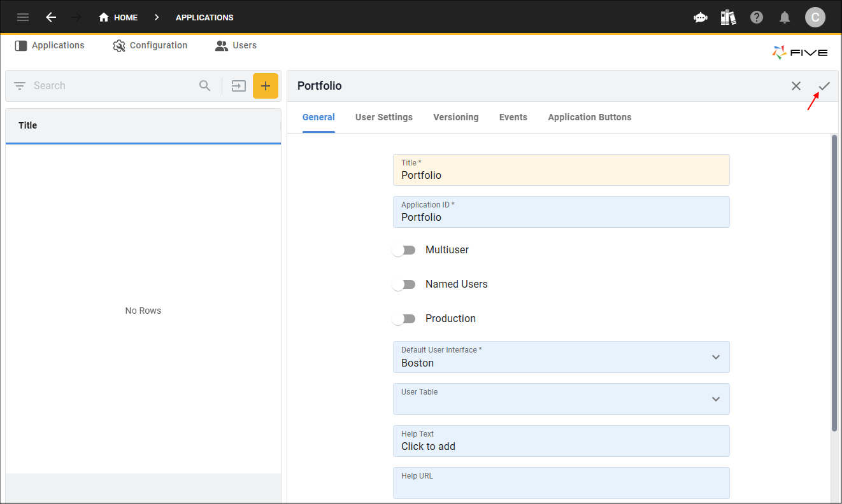Open the User Table dropdown
The image size is (842, 504).
click(x=561, y=399)
